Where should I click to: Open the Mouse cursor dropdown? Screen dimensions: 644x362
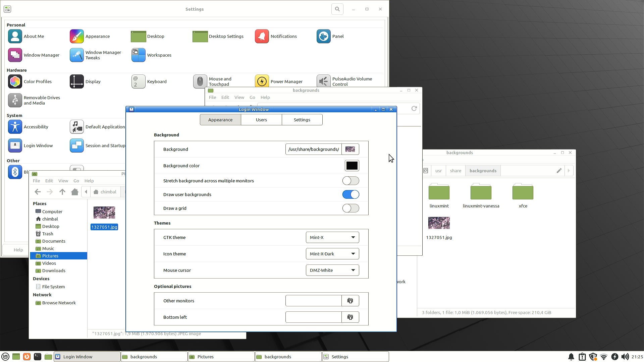coord(332,270)
